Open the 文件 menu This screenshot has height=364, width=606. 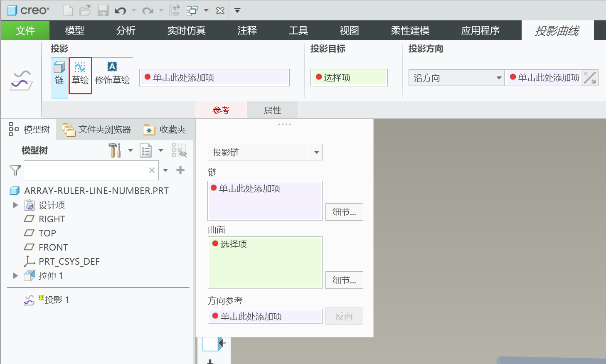[25, 30]
